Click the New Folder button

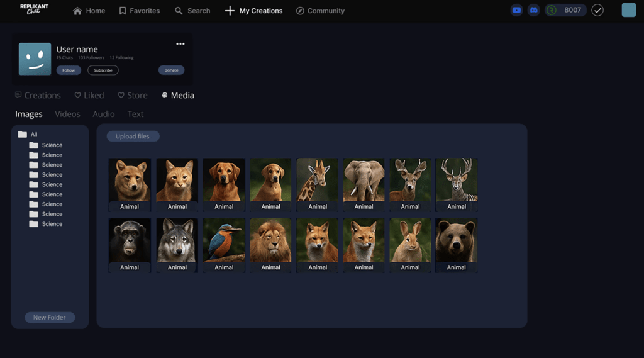50,317
